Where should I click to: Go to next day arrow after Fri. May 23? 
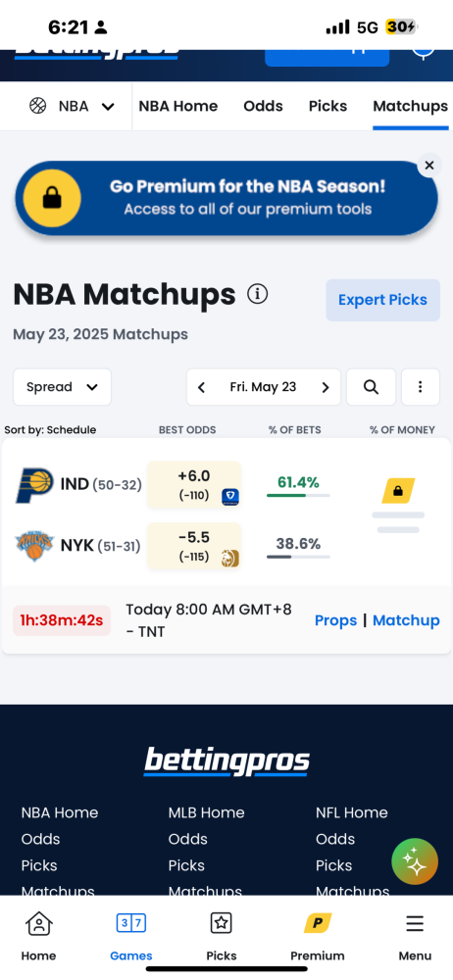coord(326,387)
